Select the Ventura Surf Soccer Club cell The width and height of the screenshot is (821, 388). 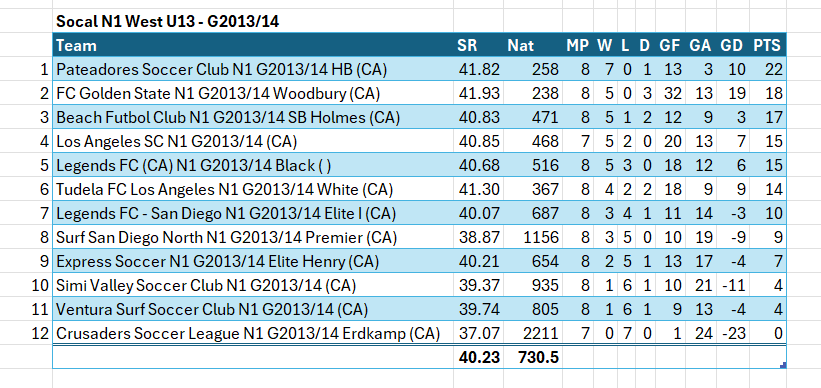tap(253, 309)
